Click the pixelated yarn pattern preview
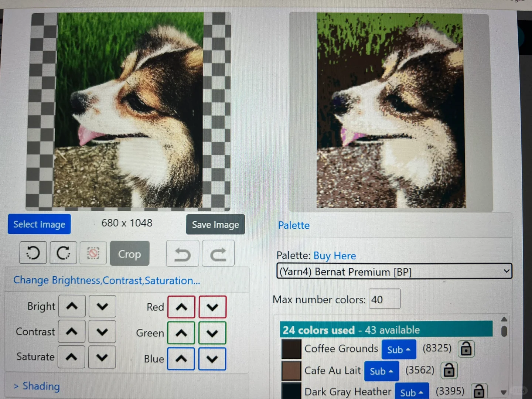Viewport: 532px width, 399px height. point(390,111)
